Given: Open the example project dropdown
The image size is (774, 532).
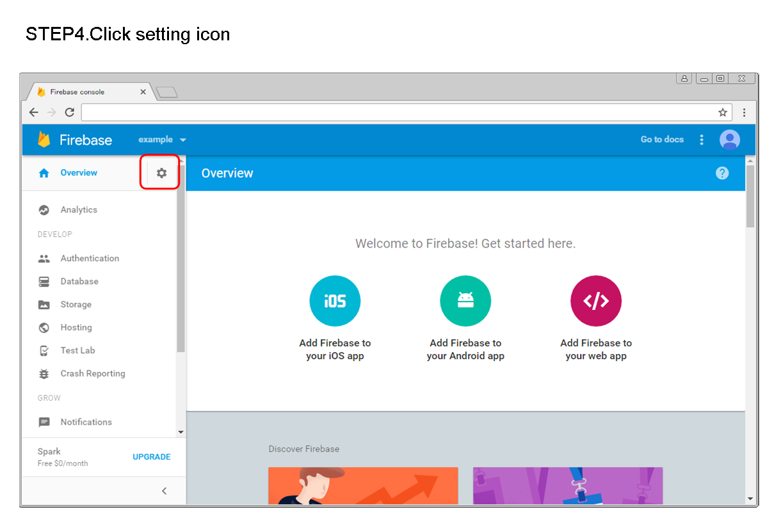Looking at the screenshot, I should [163, 140].
